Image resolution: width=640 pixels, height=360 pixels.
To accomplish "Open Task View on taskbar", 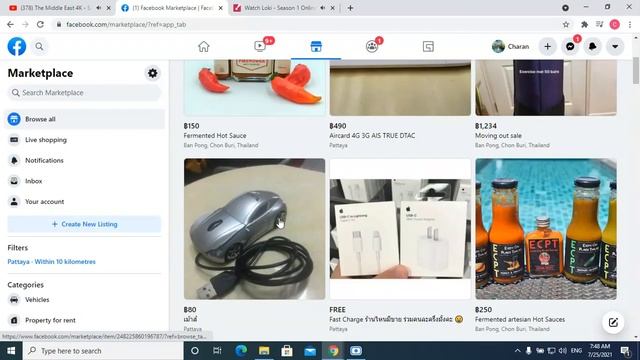I will [x=217, y=351].
